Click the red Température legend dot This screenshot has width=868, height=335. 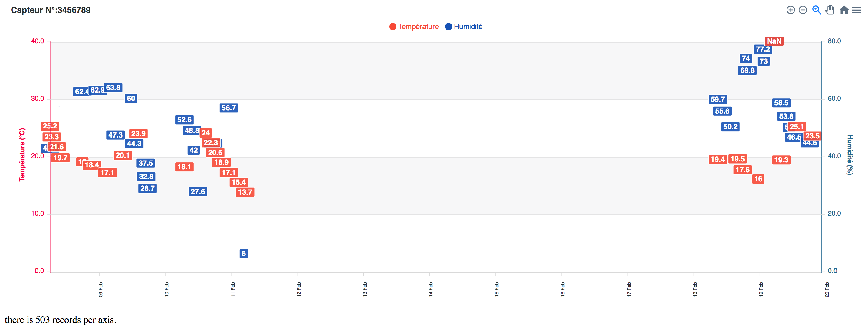(x=393, y=26)
